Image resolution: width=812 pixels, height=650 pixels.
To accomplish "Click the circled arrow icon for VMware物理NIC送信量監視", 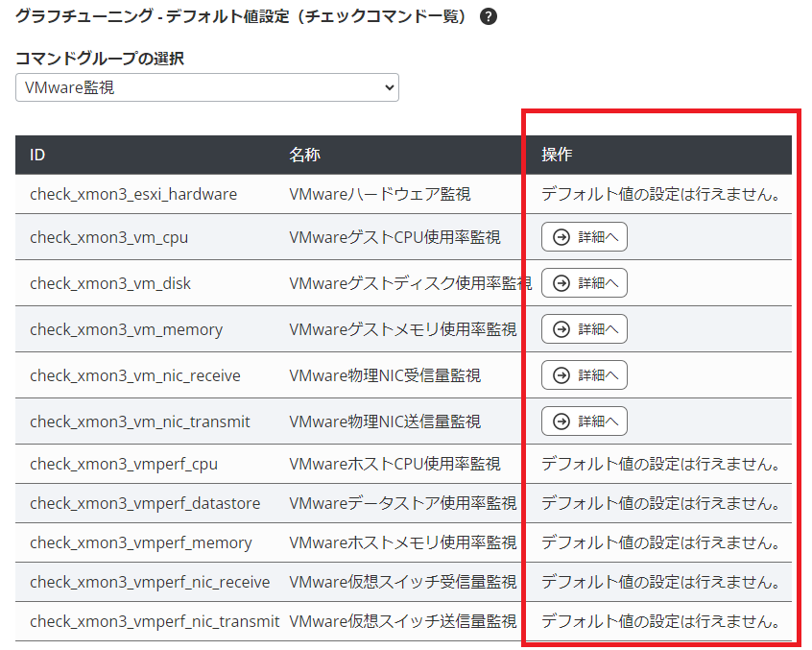I will pos(562,421).
